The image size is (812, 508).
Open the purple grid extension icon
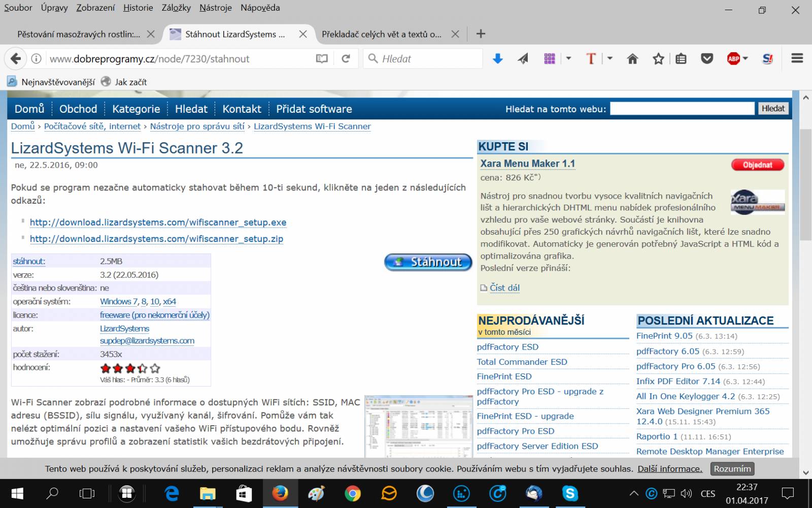click(x=550, y=58)
